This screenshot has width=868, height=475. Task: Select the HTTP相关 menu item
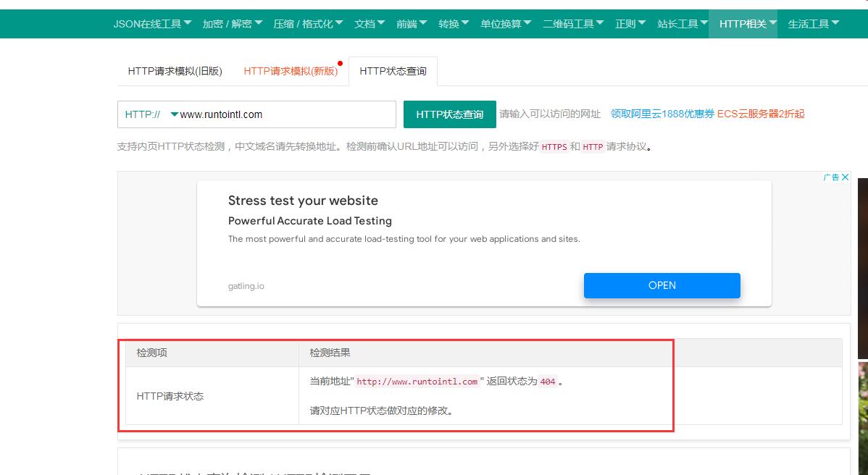tap(743, 23)
